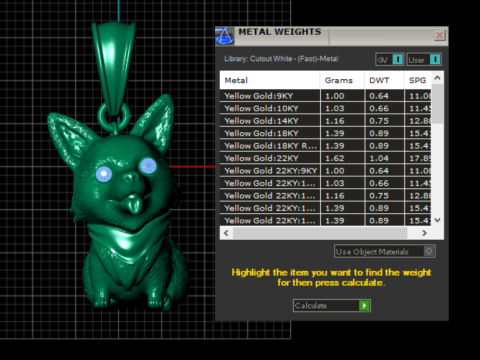Click the 1.04 DWT value
This screenshot has width=480, height=360.
(x=379, y=158)
